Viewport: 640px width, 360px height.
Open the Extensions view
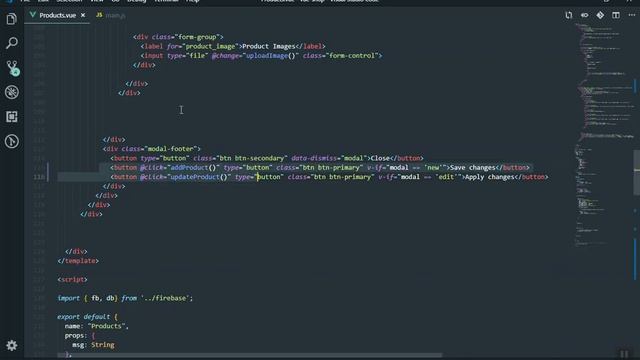(11, 117)
